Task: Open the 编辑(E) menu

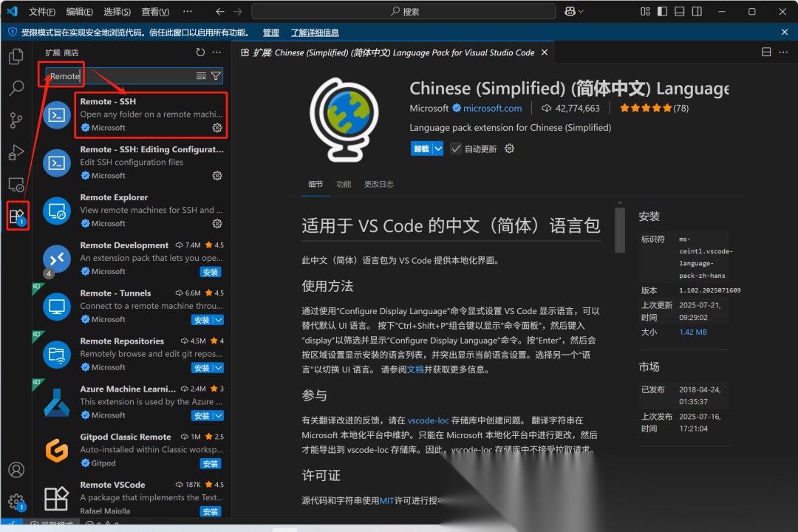Action: [x=79, y=12]
